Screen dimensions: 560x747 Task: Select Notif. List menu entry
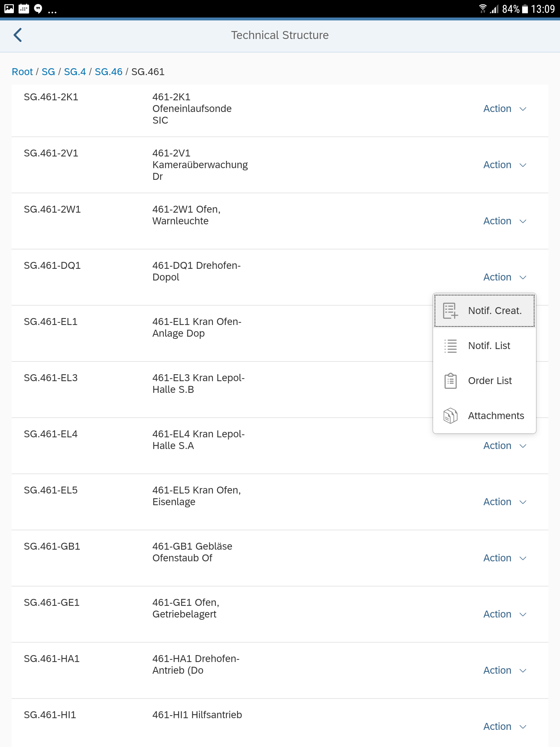(484, 346)
